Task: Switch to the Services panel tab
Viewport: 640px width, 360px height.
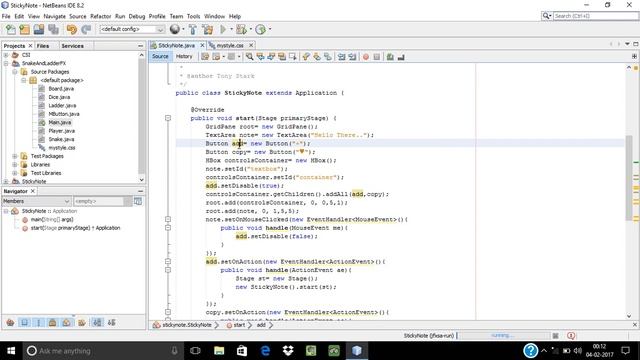Action: [x=72, y=46]
